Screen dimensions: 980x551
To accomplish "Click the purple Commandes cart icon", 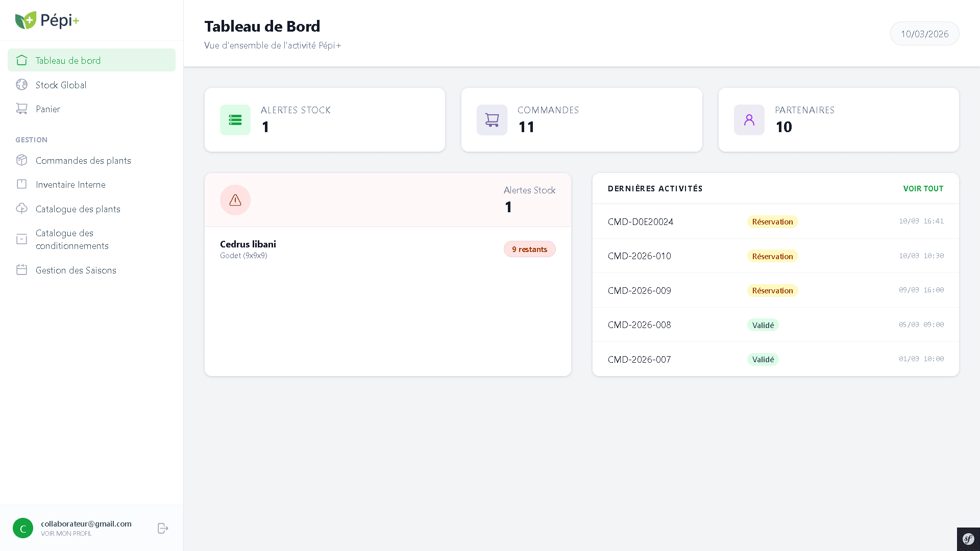I will [x=492, y=120].
